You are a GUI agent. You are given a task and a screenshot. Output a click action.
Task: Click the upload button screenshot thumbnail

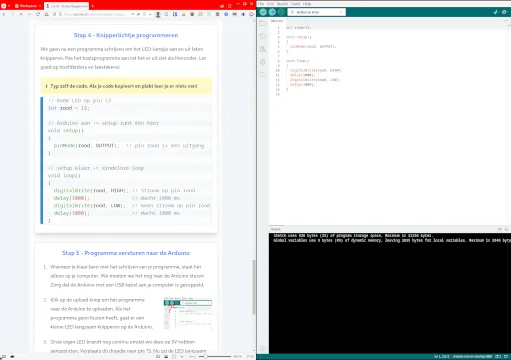click(188, 313)
